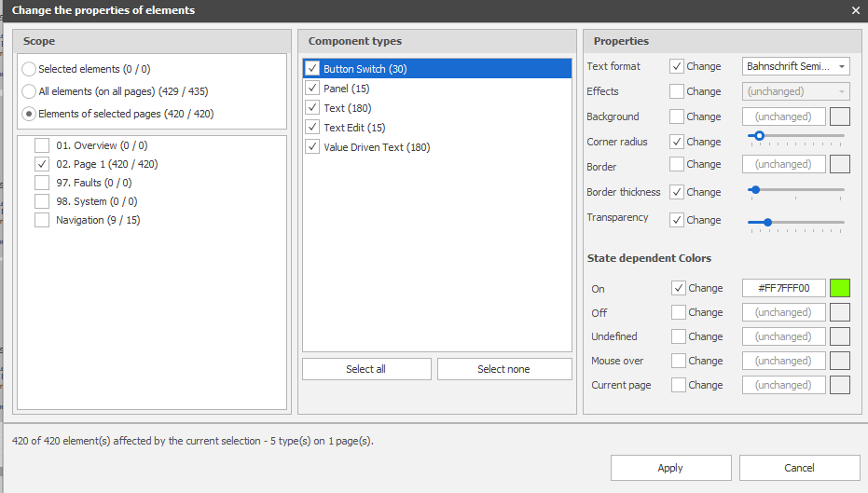
Task: Click the Apply button
Action: coord(671,468)
